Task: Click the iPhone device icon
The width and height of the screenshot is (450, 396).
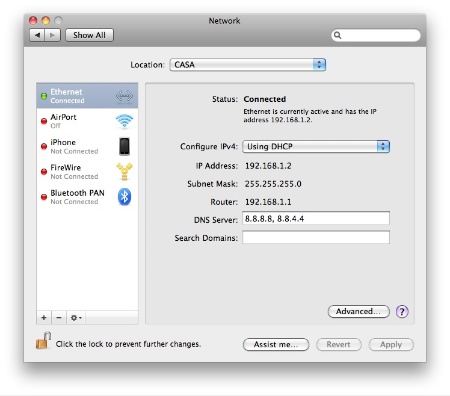Action: 124,146
